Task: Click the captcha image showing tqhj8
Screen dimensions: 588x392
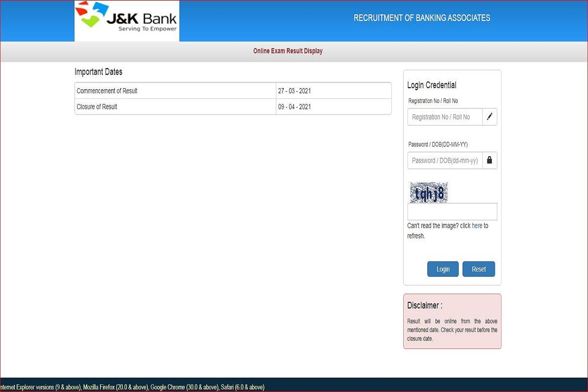Action: coord(429,193)
